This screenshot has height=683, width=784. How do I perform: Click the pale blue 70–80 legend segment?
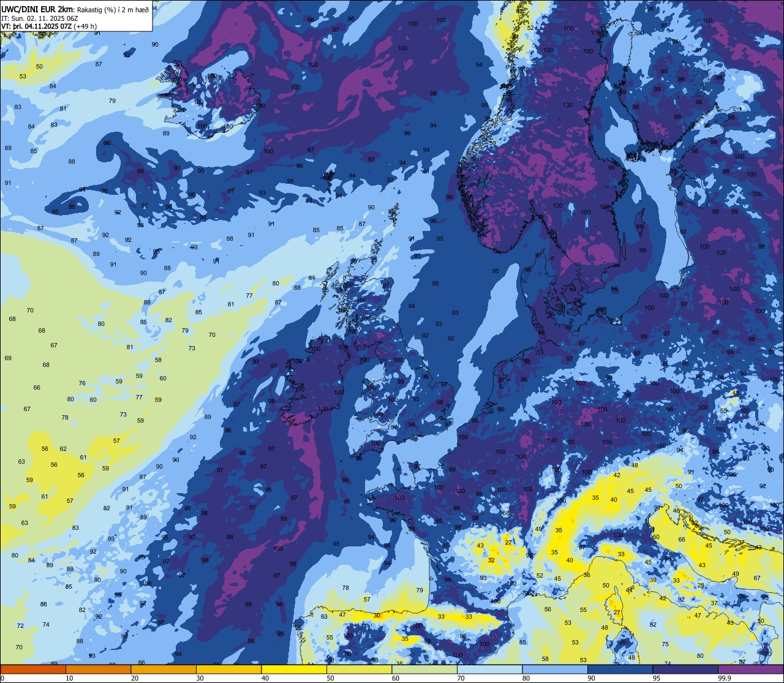tap(489, 669)
